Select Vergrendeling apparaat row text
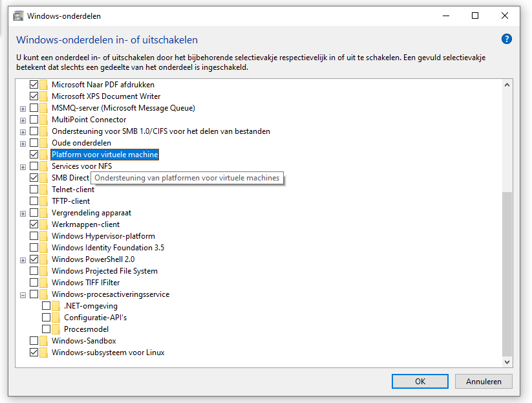 pos(91,213)
